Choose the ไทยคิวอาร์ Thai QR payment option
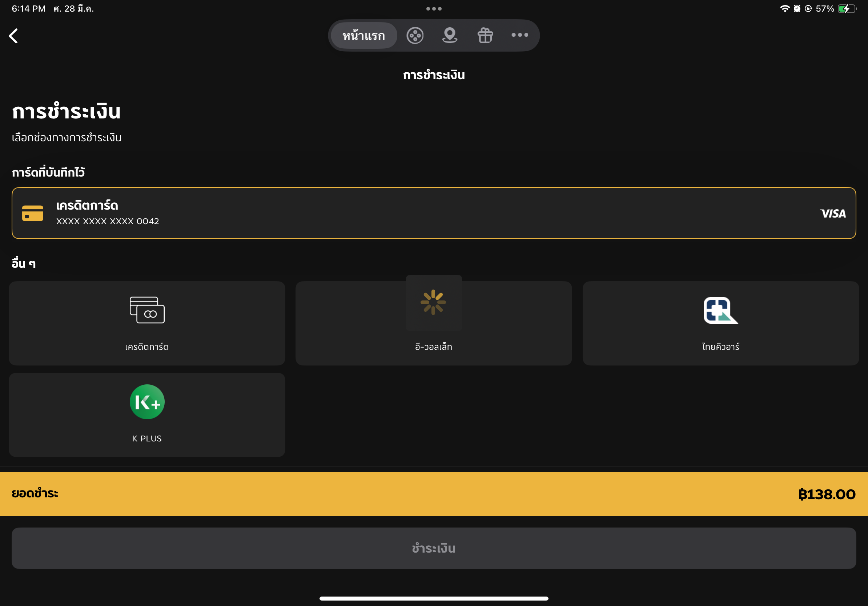Screen dimensions: 868x606 coord(720,323)
